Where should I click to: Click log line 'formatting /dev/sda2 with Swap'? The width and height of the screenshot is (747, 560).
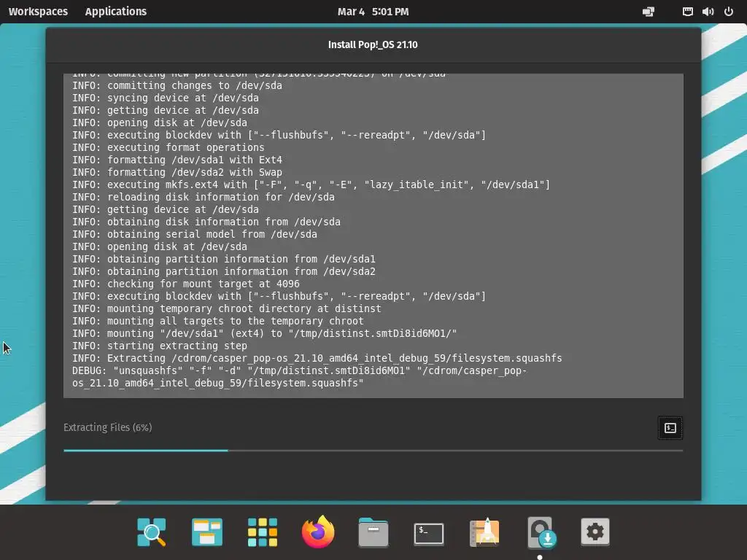pyautogui.click(x=177, y=172)
